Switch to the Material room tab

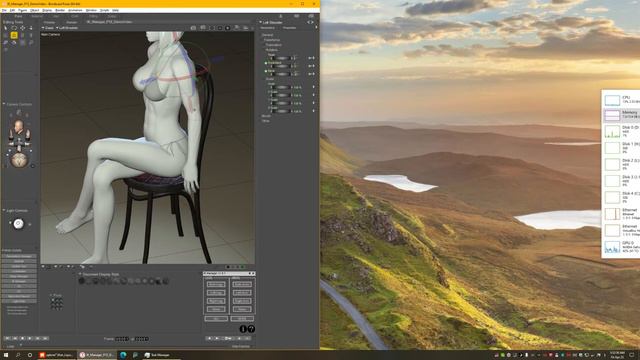[37, 16]
